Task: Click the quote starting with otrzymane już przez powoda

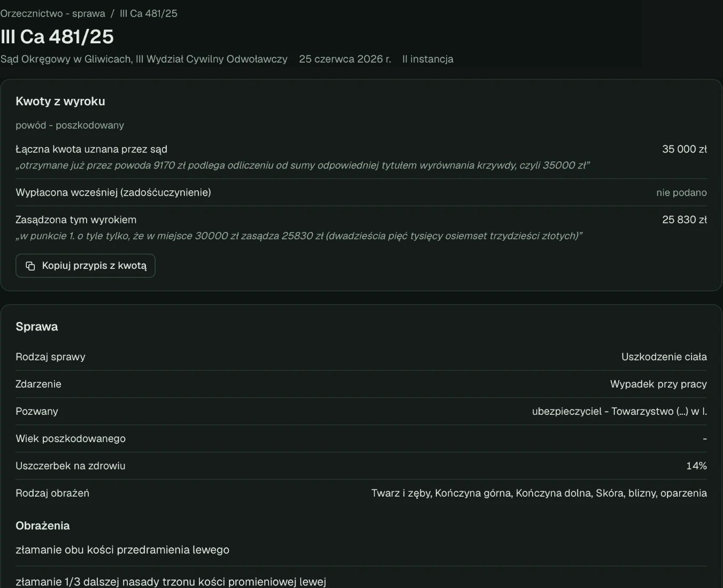Action: pos(303,165)
